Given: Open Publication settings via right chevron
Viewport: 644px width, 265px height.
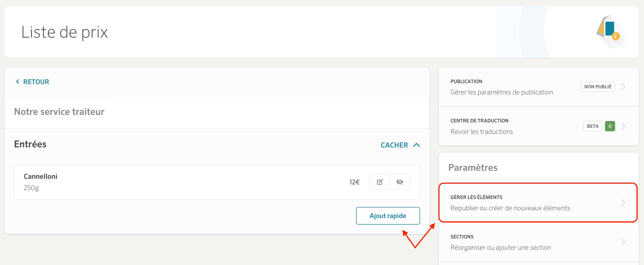Looking at the screenshot, I should coord(624,87).
